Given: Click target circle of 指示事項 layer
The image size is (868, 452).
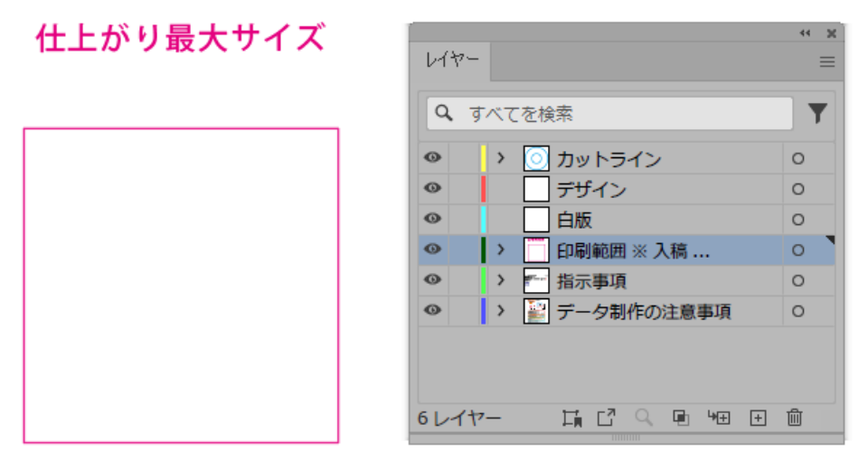Looking at the screenshot, I should pos(797,280).
